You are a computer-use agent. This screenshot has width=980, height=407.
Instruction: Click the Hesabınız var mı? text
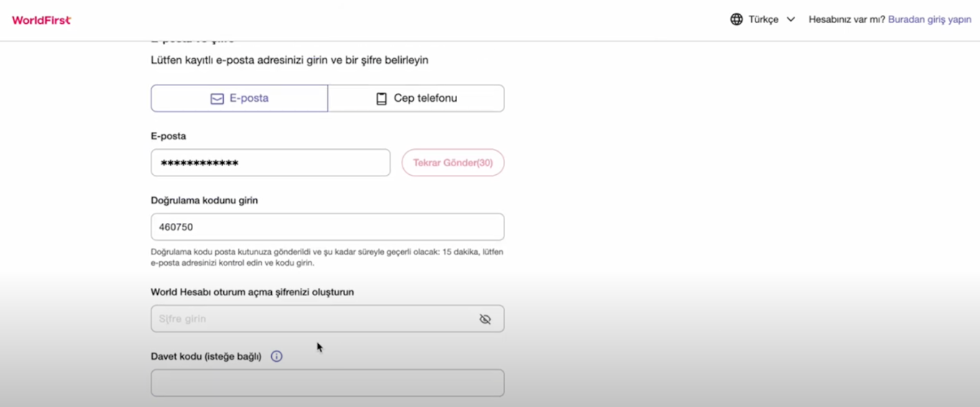tap(847, 19)
